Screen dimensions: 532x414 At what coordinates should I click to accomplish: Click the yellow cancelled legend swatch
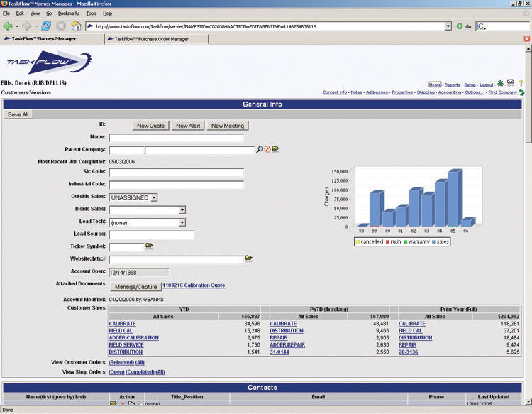[358, 242]
